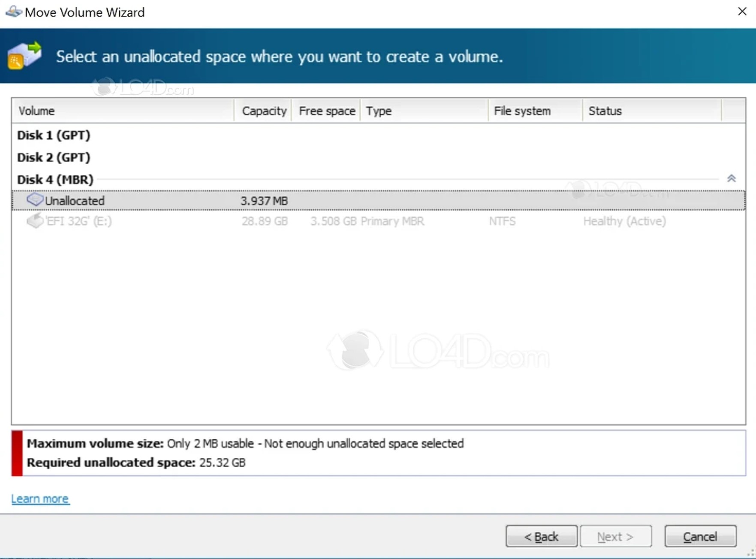Image resolution: width=756 pixels, height=559 pixels.
Task: Click the 3.508 GB free space value
Action: (x=334, y=221)
